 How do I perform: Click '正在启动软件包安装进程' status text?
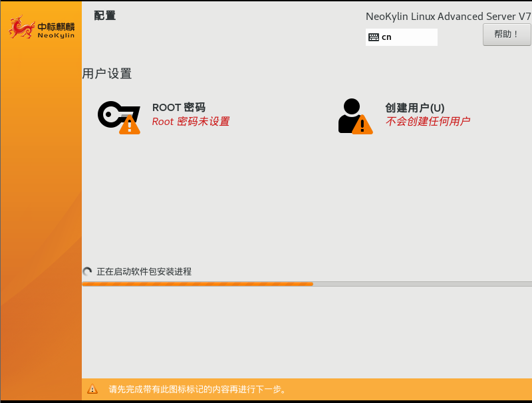144,271
